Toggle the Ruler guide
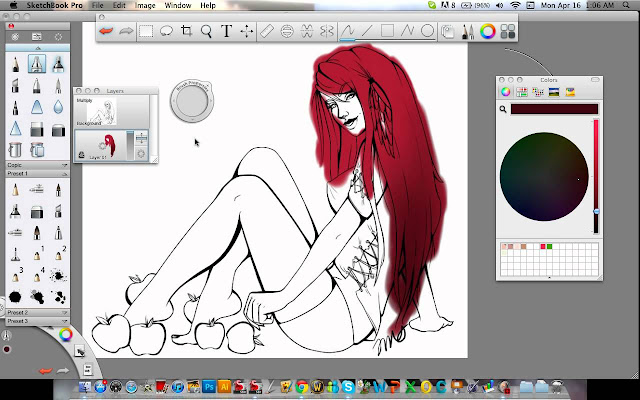This screenshot has height=400, width=640. 267,31
